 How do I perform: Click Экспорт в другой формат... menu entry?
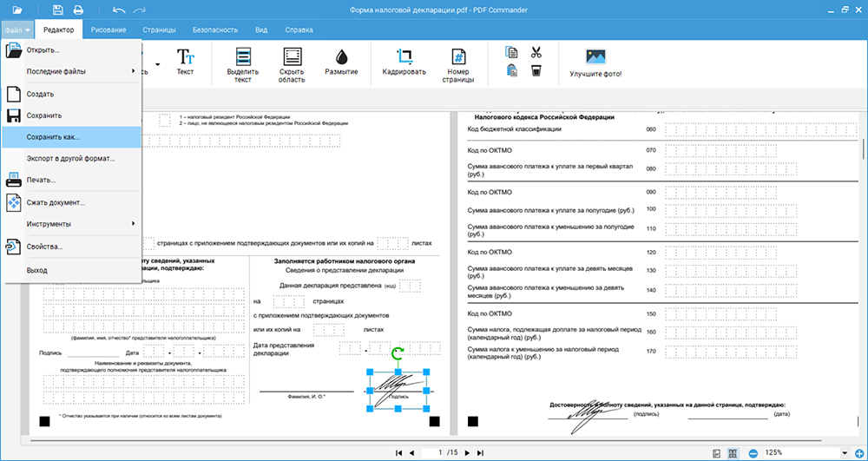tap(71, 159)
